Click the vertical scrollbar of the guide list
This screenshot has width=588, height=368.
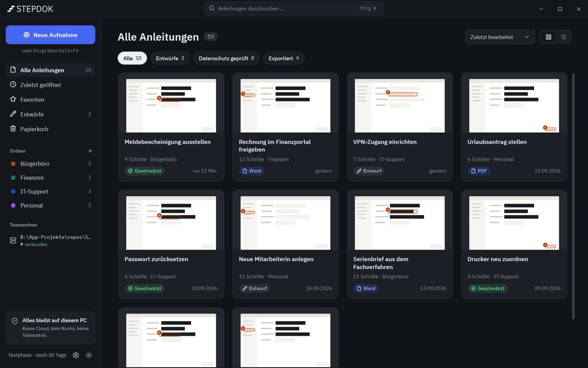pyautogui.click(x=573, y=196)
